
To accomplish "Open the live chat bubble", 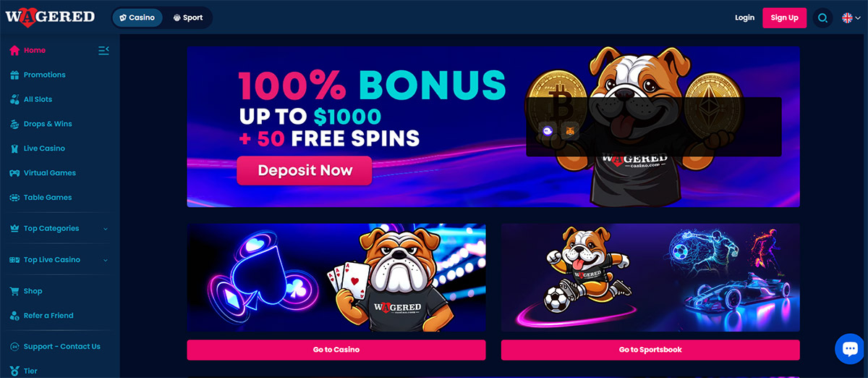I will (849, 349).
